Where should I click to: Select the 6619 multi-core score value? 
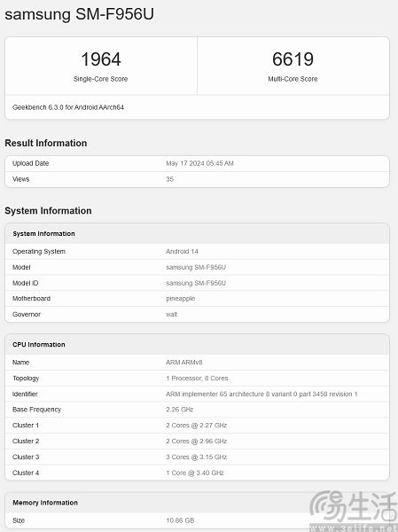tap(293, 59)
